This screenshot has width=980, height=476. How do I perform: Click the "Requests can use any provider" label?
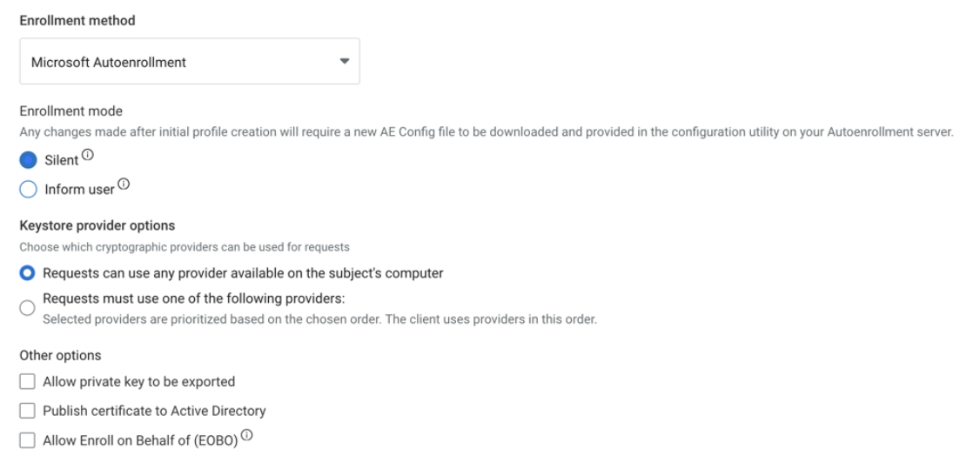click(x=243, y=273)
